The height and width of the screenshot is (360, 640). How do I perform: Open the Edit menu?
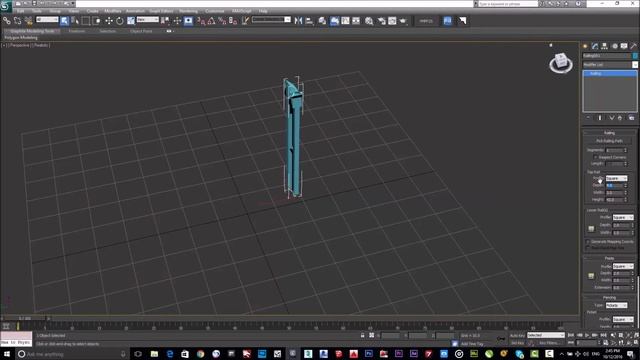coord(20,11)
